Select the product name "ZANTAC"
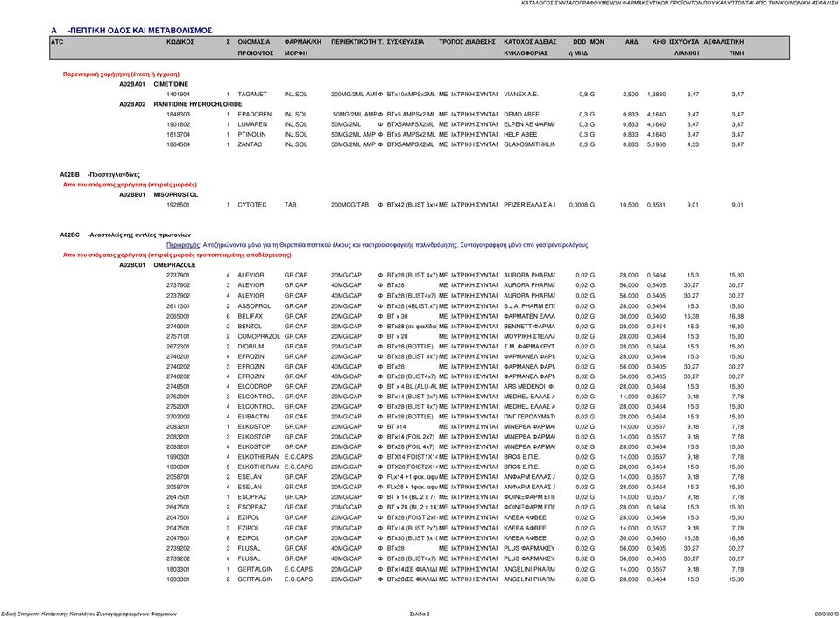 point(250,144)
